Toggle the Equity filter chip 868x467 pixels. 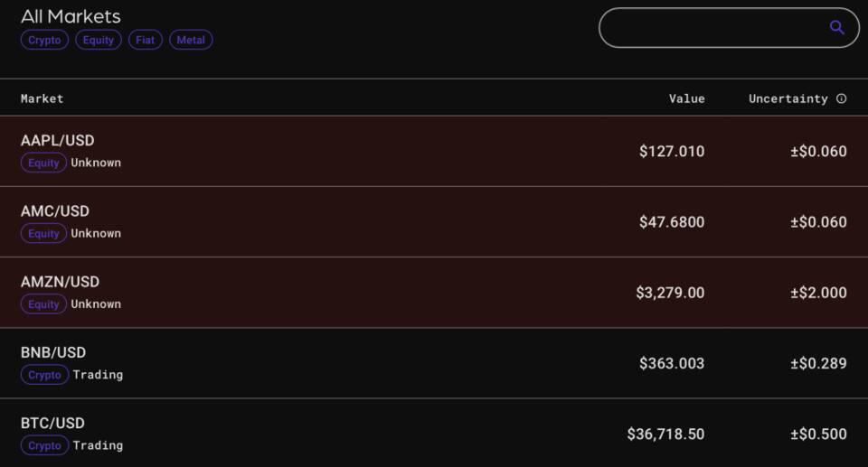coord(99,40)
